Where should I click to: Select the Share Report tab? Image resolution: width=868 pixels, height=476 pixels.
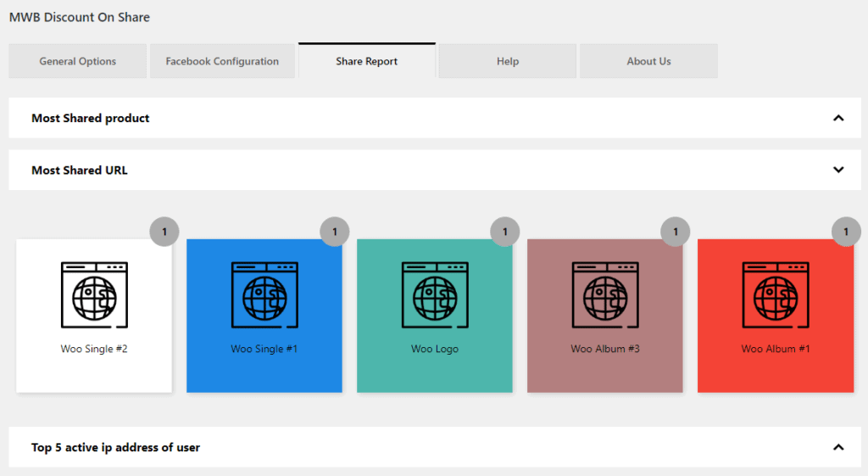[x=366, y=61]
